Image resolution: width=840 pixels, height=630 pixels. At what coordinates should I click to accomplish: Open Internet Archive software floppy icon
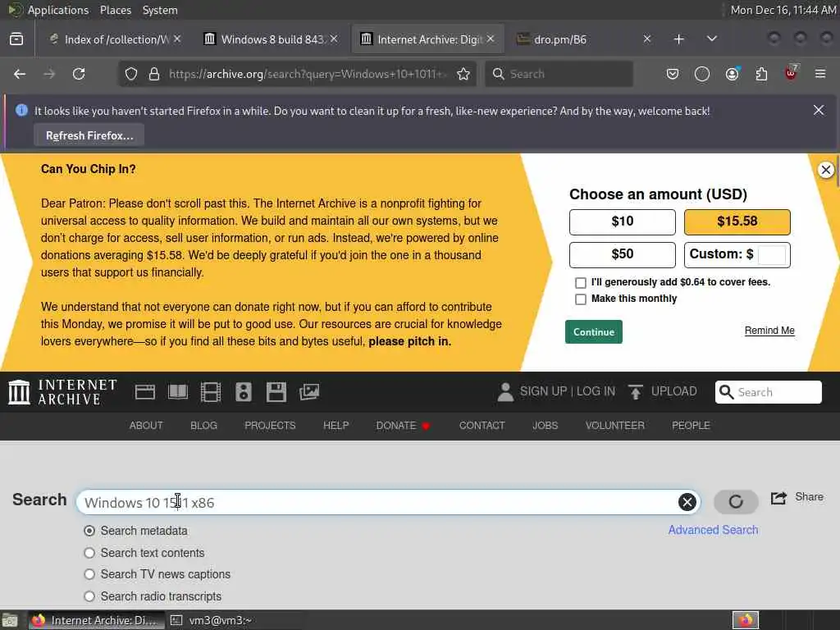pyautogui.click(x=276, y=392)
